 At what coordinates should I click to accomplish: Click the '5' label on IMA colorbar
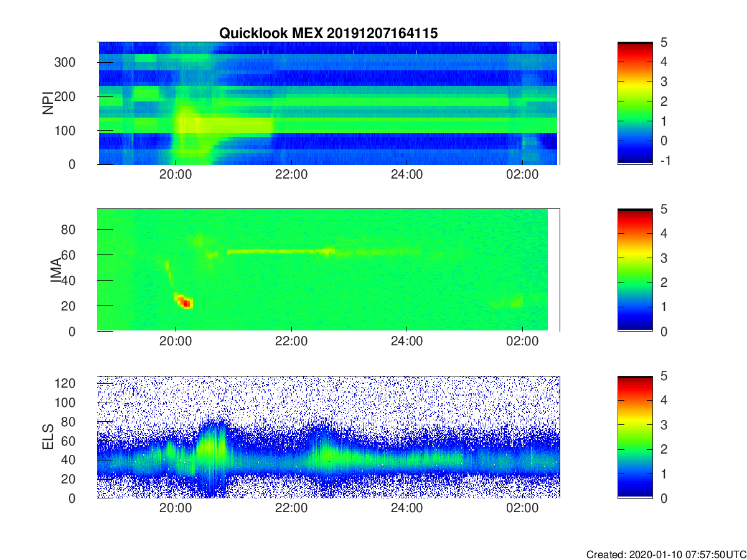coord(664,210)
